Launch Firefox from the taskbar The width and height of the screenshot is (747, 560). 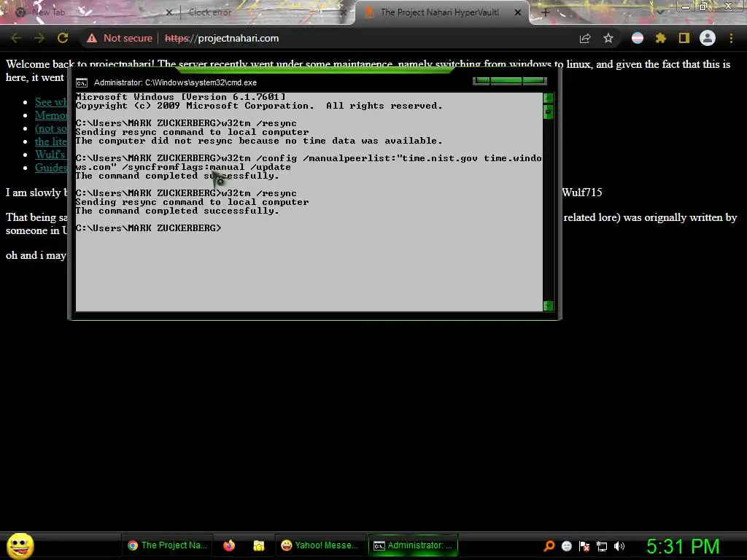click(x=229, y=545)
